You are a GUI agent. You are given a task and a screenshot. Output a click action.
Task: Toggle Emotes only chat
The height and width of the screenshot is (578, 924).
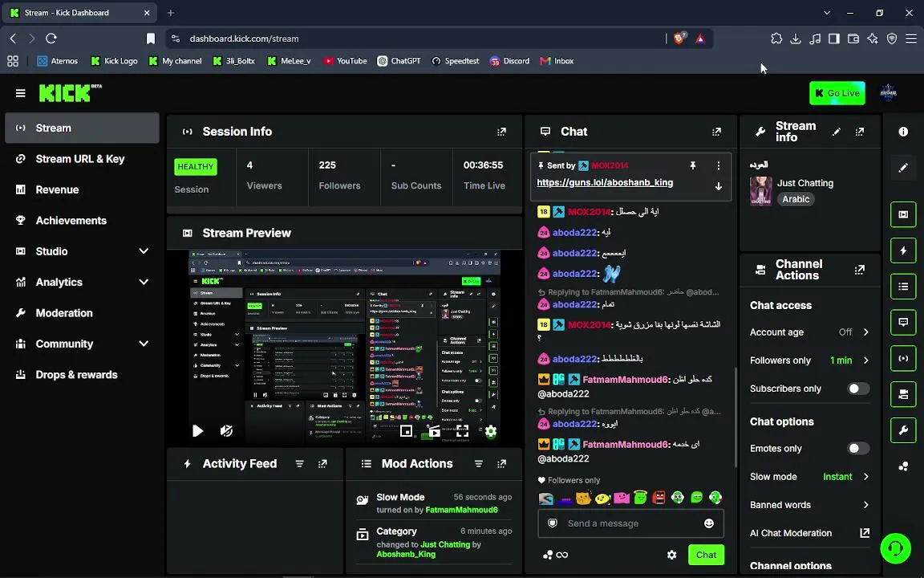(858, 448)
